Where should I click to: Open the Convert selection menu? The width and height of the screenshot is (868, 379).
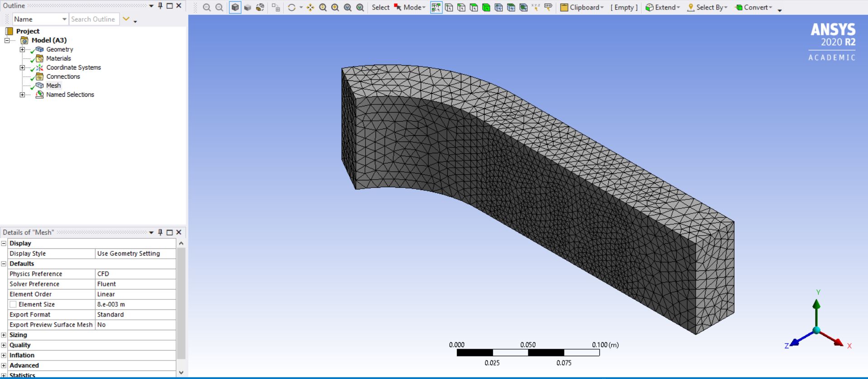(x=754, y=7)
